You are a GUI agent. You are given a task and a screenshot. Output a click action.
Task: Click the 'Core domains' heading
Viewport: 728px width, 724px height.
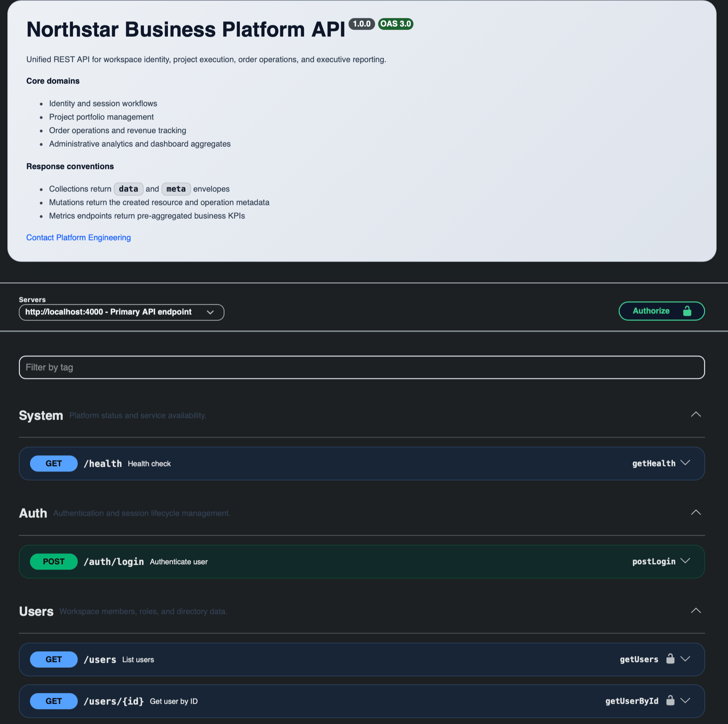tap(53, 81)
